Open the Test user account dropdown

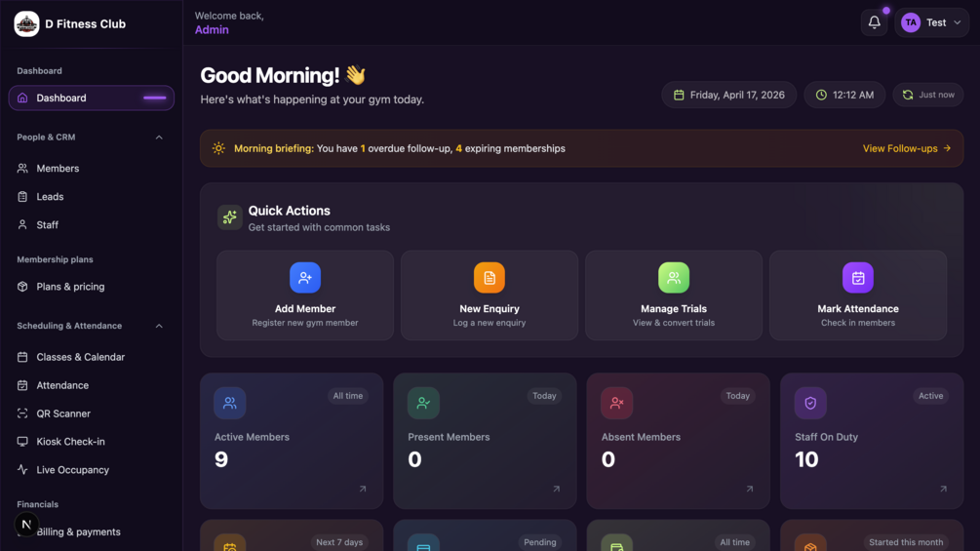[x=931, y=23]
